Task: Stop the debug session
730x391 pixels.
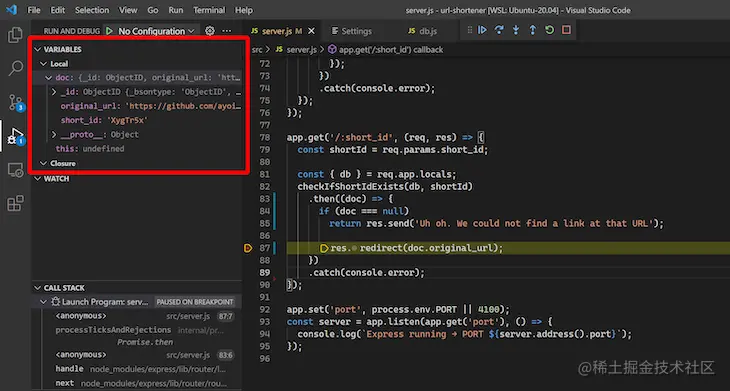Action: coord(566,30)
